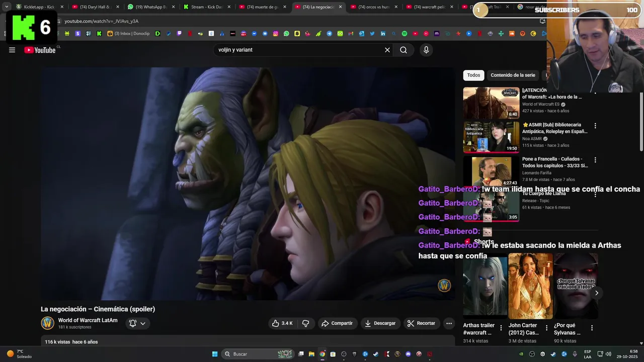Clear the search text "voljin y variant"
Viewport: 644px width, 362px height.
coord(387,50)
